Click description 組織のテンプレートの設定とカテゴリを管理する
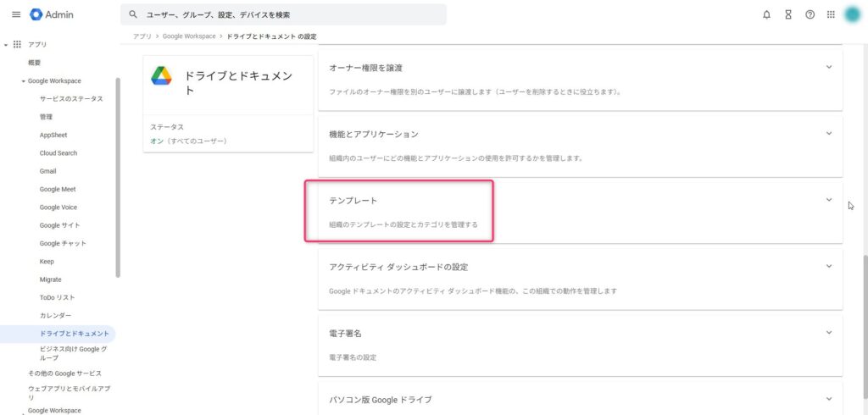 click(x=403, y=225)
